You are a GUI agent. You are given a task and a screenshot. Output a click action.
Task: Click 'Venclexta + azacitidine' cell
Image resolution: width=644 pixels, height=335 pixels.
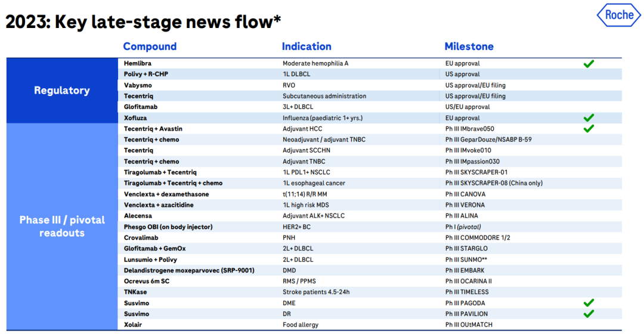click(x=159, y=205)
